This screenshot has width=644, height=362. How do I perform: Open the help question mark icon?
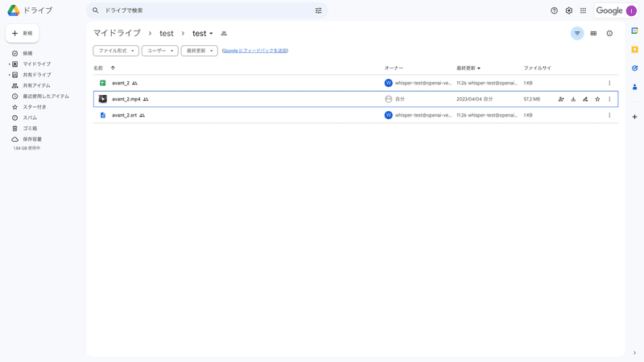click(x=554, y=10)
